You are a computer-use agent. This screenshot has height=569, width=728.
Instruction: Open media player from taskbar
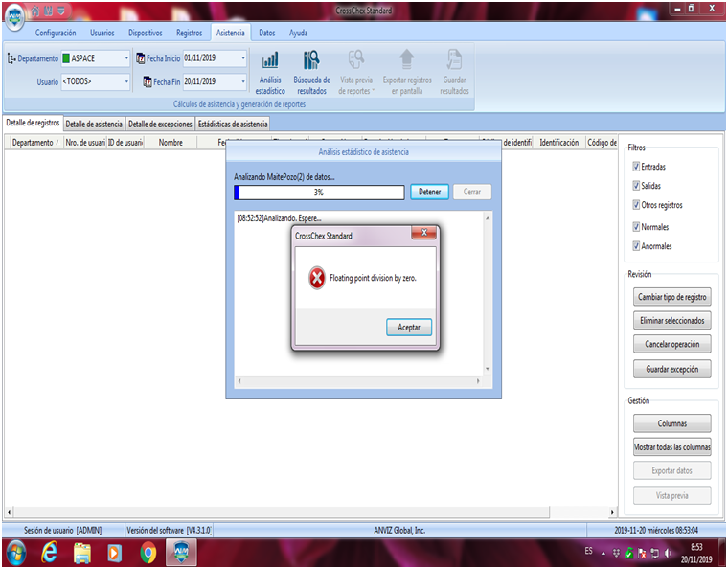114,554
